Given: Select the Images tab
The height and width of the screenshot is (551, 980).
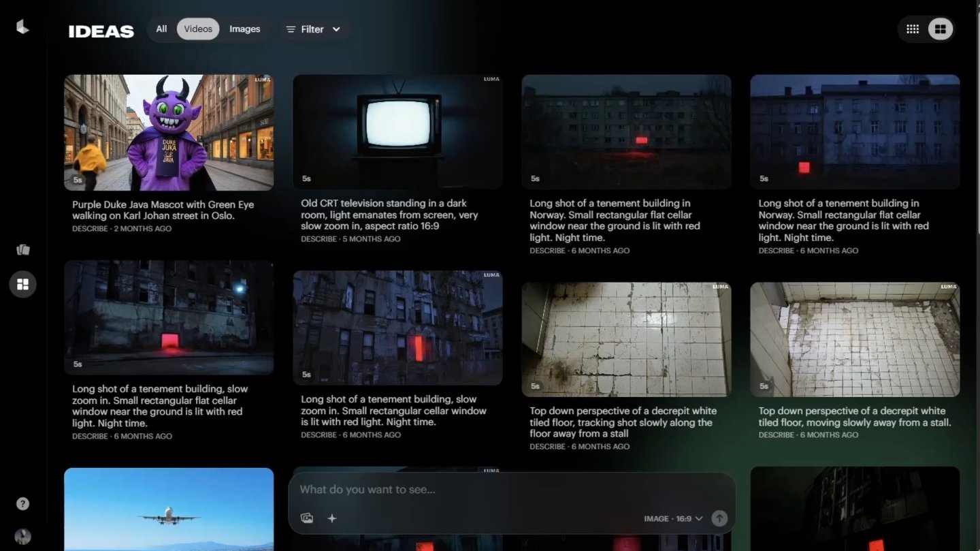Looking at the screenshot, I should click(x=245, y=29).
